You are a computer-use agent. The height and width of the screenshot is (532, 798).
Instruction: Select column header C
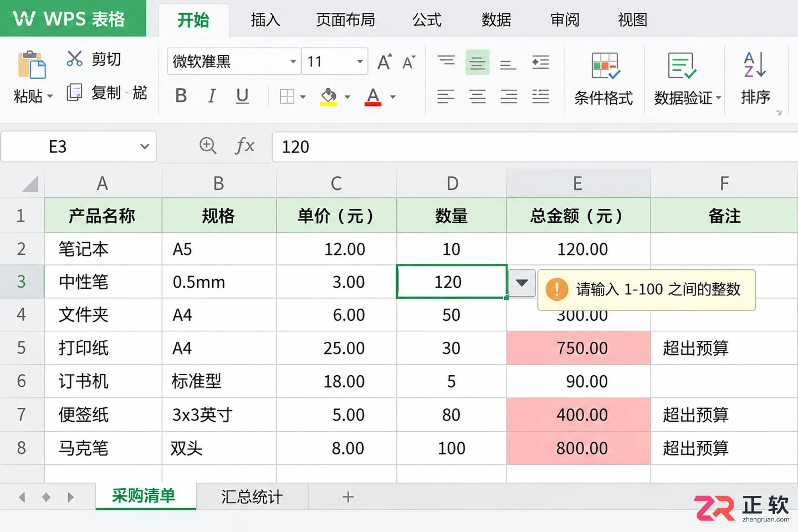pyautogui.click(x=336, y=183)
